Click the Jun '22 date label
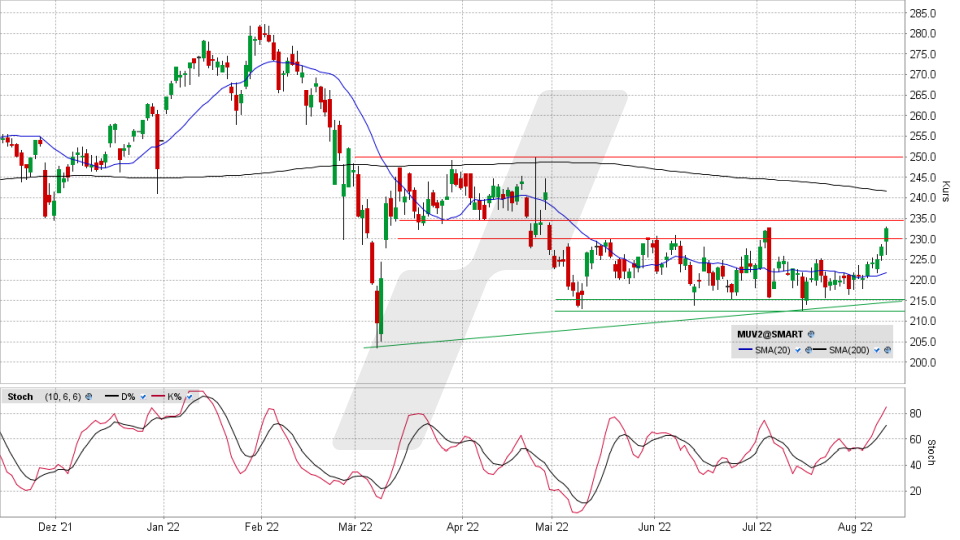The image size is (960, 540). pyautogui.click(x=654, y=527)
